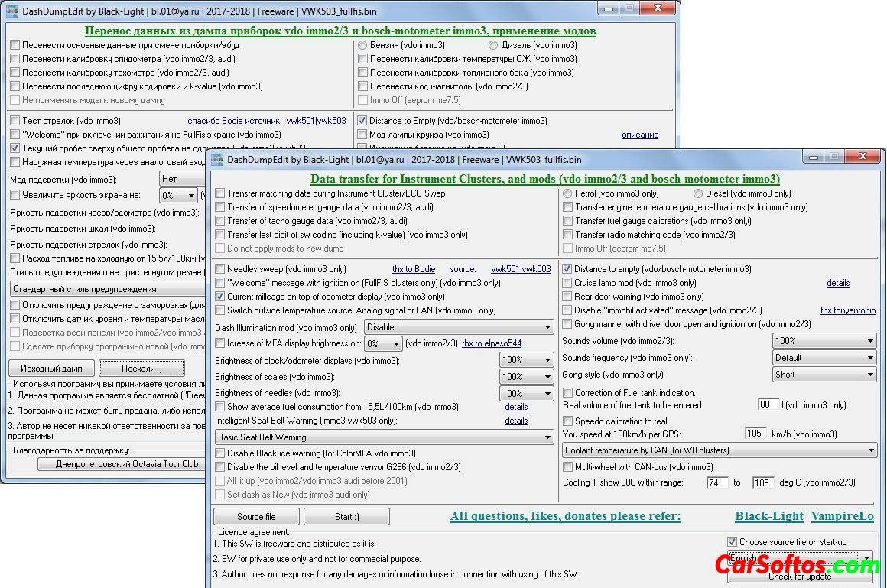Select the Diesel radio button
Screen dimensions: 887x588
click(698, 193)
